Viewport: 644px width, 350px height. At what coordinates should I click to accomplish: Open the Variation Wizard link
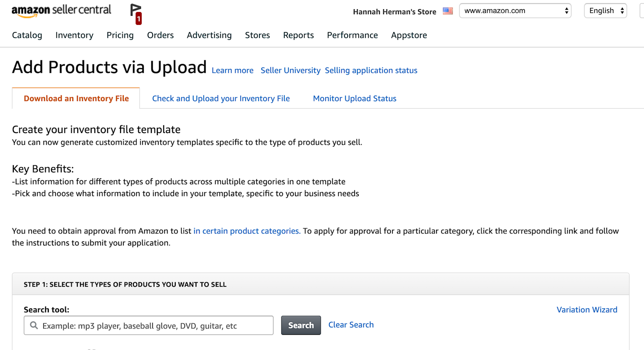tap(587, 310)
